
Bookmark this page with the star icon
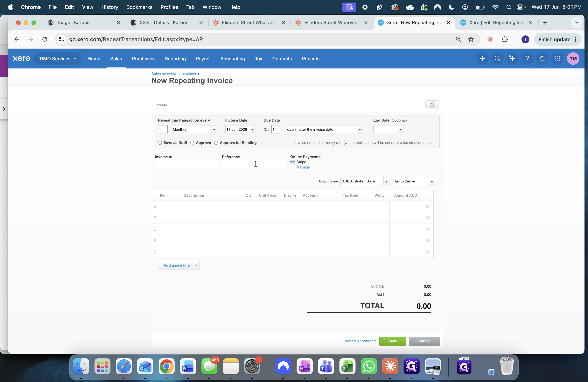(471, 39)
